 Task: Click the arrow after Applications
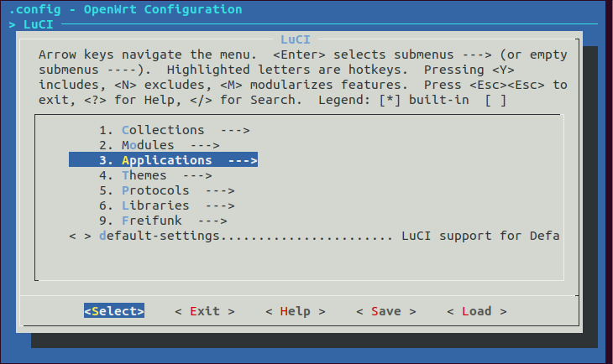(243, 160)
